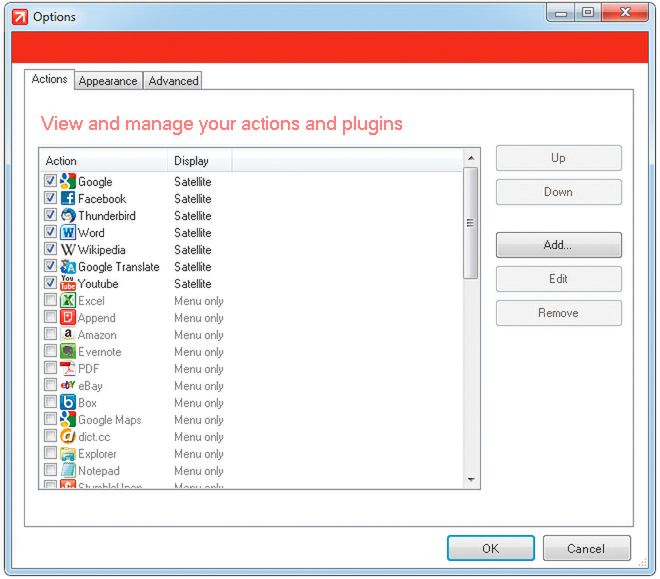Uncheck the Facebook checkbox
660x579 pixels.
point(50,197)
